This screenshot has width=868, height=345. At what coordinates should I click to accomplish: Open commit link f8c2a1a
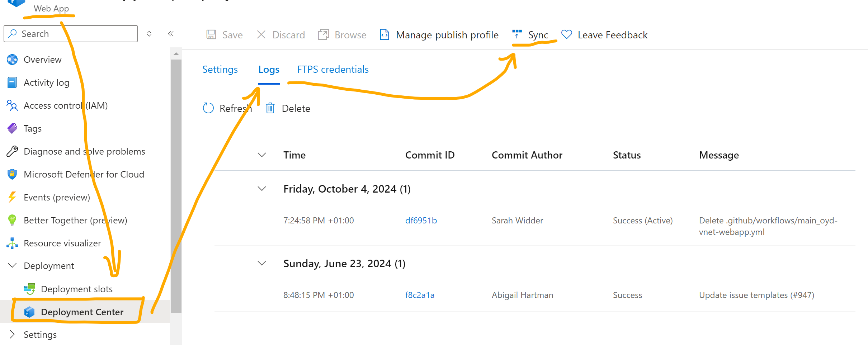pos(420,295)
